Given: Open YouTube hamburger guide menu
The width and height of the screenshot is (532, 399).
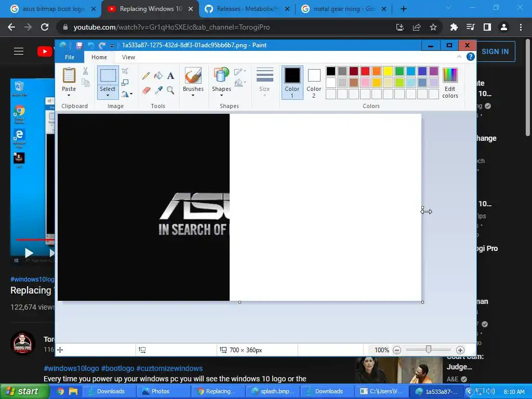Looking at the screenshot, I should tap(19, 51).
